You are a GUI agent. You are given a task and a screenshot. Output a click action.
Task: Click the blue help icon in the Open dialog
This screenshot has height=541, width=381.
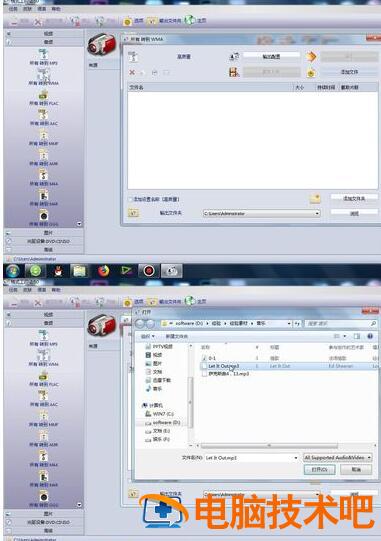point(370,336)
